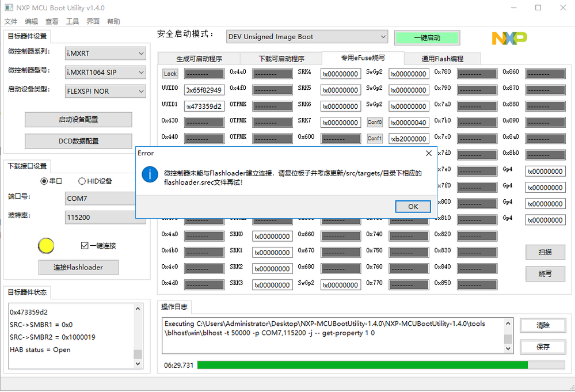Click the 06:29.731 elapsed time text
Image resolution: width=575 pixels, height=392 pixels.
[178, 365]
